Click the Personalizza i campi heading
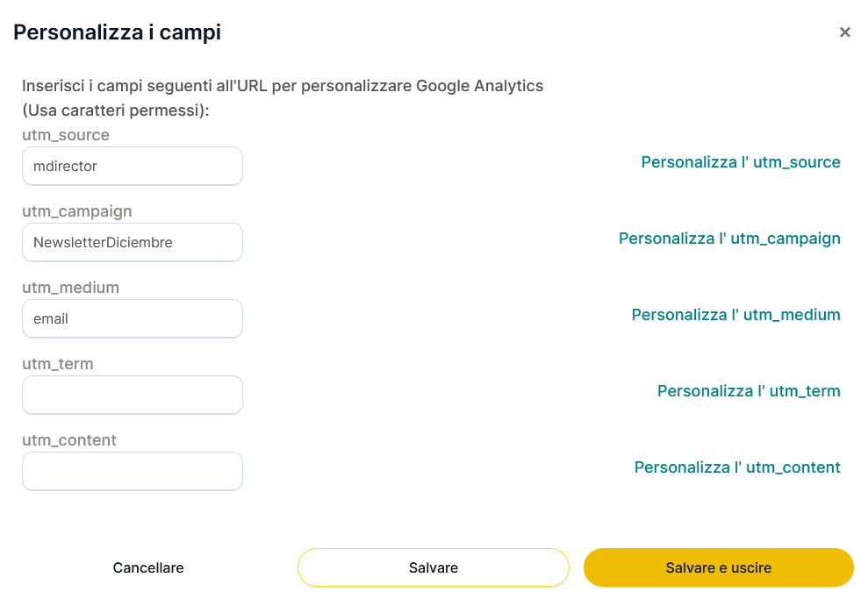Image resolution: width=868 pixels, height=599 pixels. [x=117, y=32]
